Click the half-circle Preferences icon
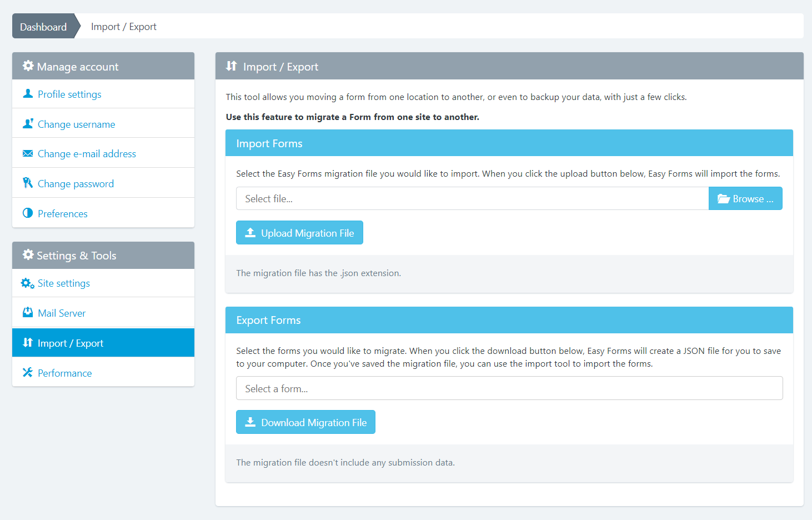812x520 pixels. point(28,213)
